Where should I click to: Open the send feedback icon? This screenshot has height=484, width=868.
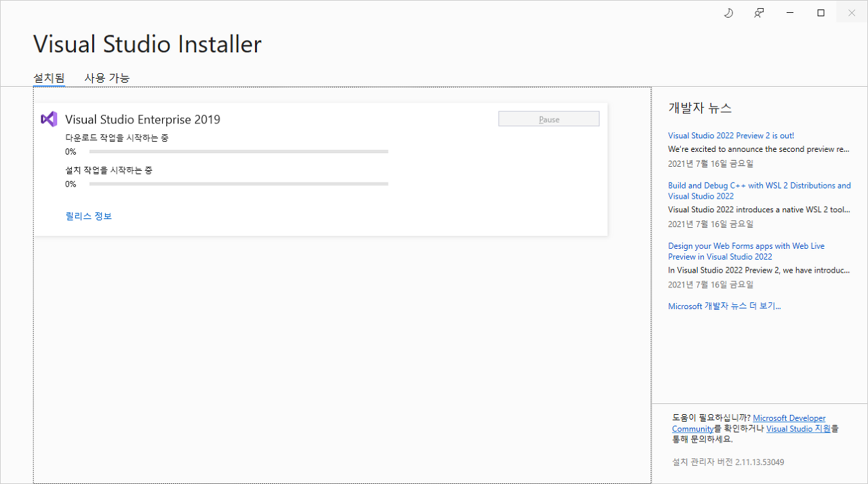point(759,13)
